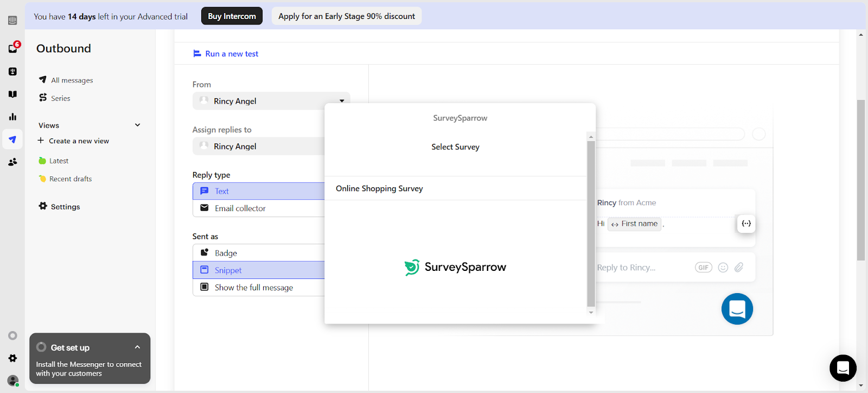The width and height of the screenshot is (868, 393).
Task: Click the GIF icon in reply box
Action: [703, 268]
